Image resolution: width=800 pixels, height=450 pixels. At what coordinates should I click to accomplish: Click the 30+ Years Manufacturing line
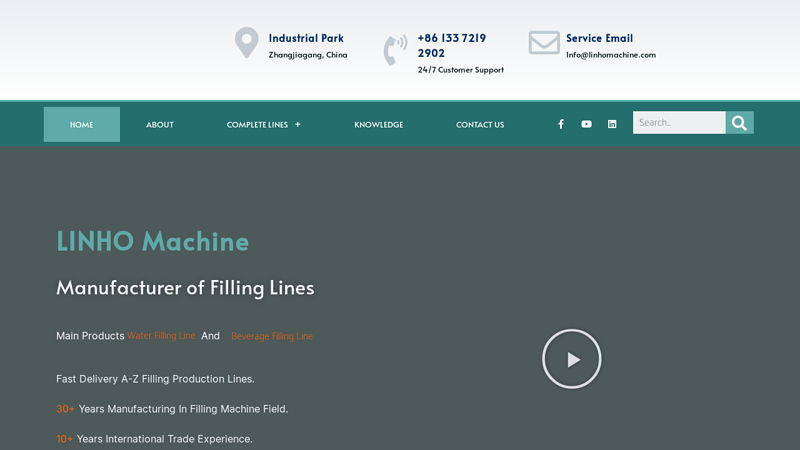[172, 409]
